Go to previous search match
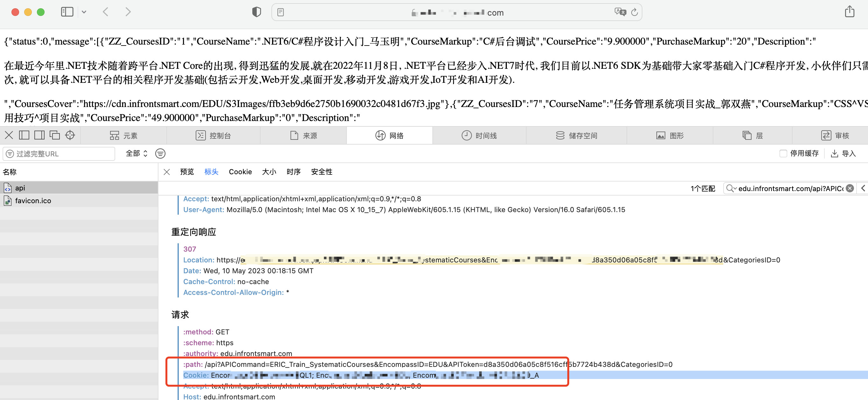Image resolution: width=868 pixels, height=400 pixels. 863,188
